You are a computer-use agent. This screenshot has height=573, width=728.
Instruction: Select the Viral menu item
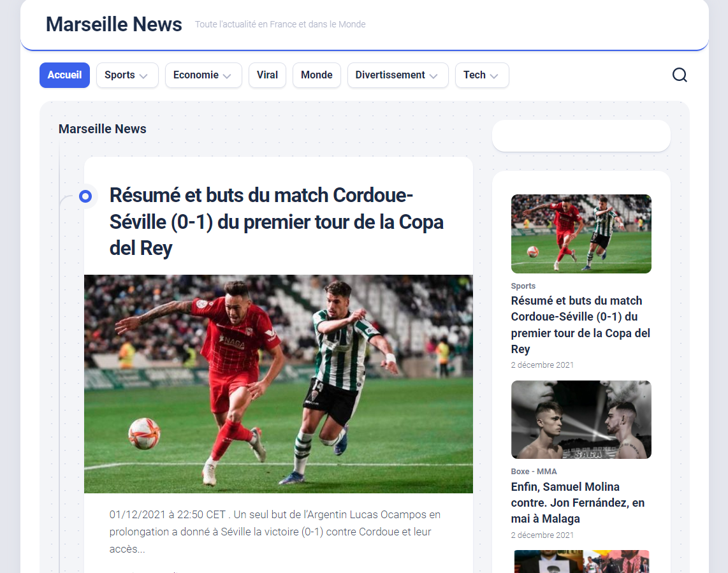[268, 75]
